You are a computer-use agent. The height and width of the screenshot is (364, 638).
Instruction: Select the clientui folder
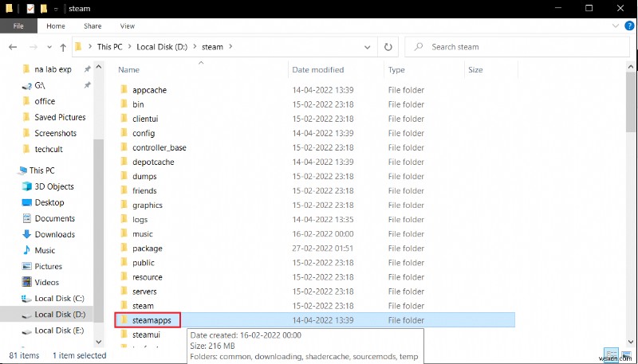(x=145, y=119)
